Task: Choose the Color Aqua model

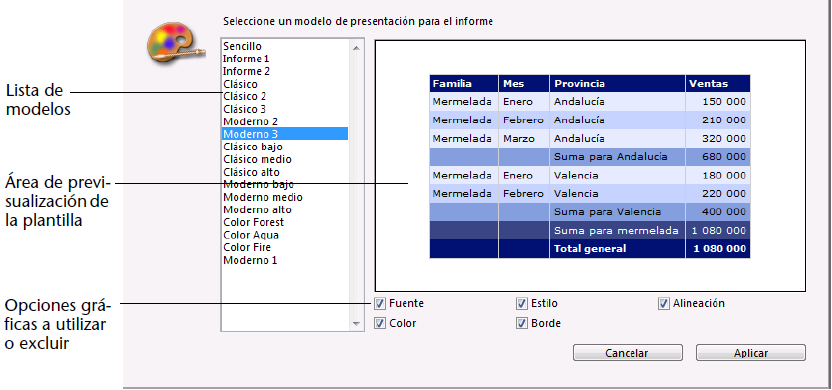Action: [251, 235]
